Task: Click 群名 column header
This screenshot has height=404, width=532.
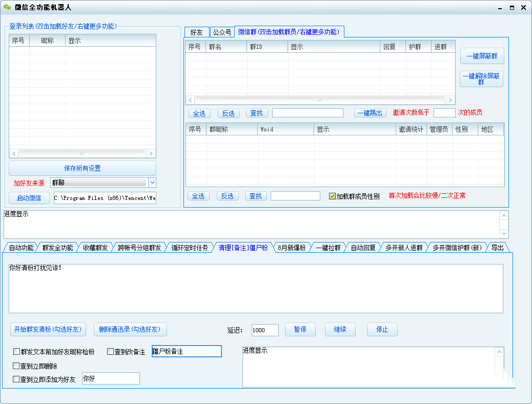Action: coord(227,47)
